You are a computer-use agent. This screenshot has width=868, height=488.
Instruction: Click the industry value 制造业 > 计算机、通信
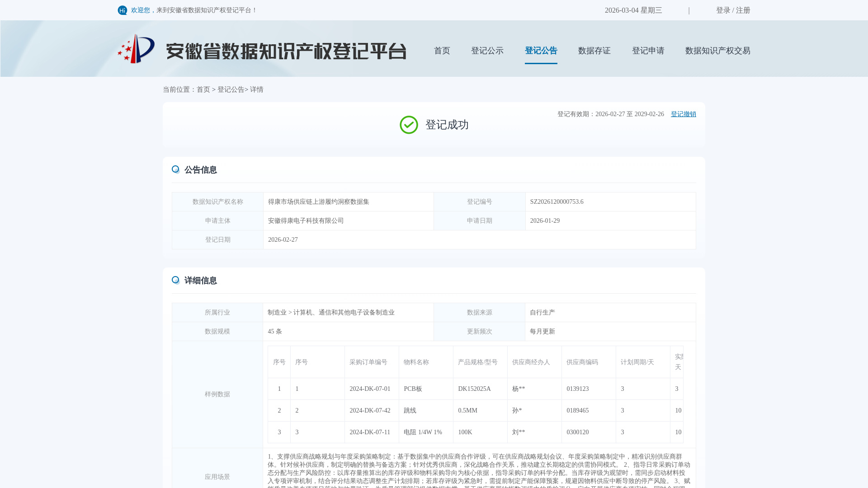[331, 313]
